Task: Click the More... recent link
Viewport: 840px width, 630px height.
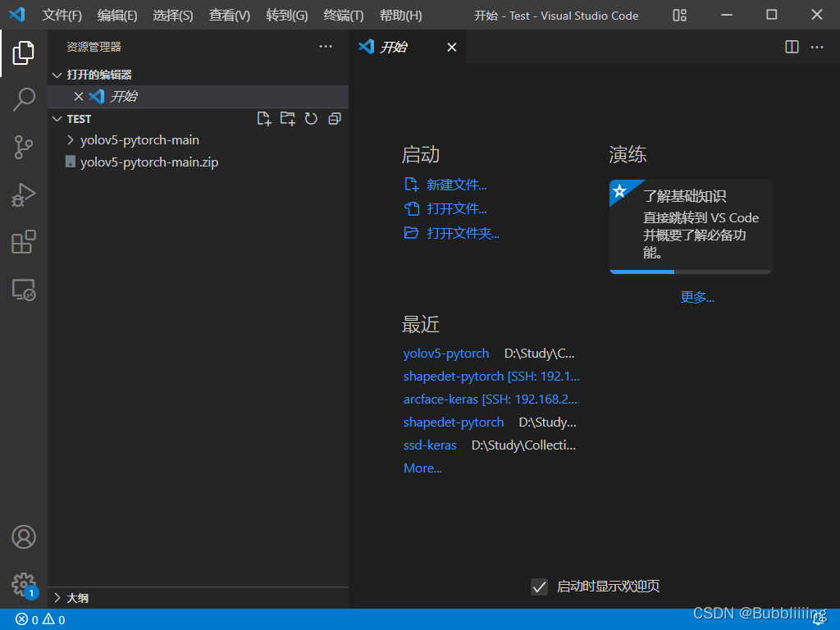Action: pos(422,468)
